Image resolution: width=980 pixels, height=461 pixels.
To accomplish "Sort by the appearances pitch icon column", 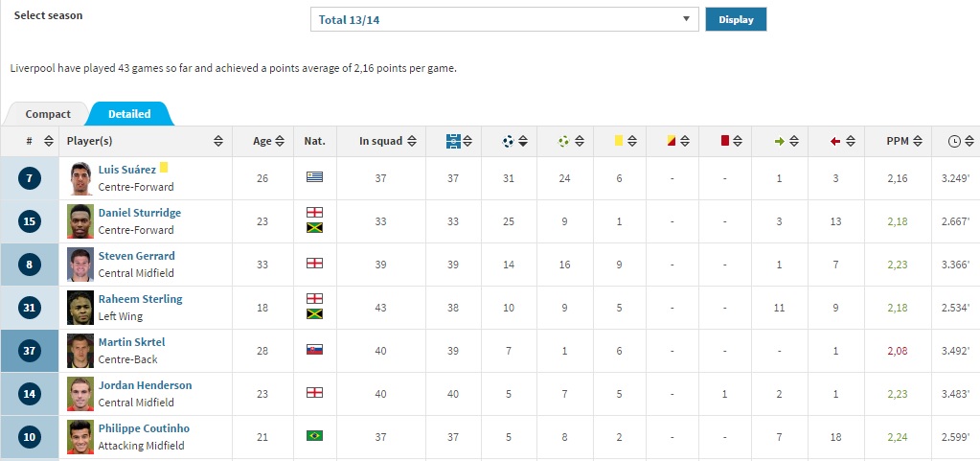I will pos(453,141).
